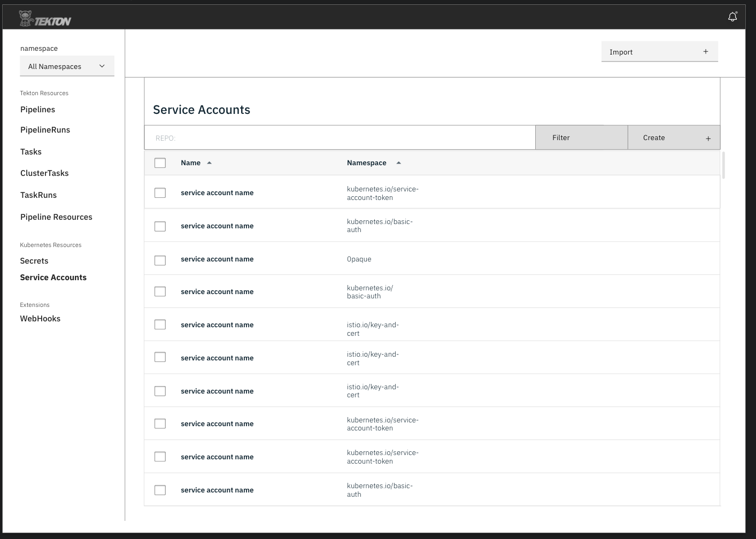Click the Name column sort arrow
Screen dimensions: 756x539
pos(209,163)
